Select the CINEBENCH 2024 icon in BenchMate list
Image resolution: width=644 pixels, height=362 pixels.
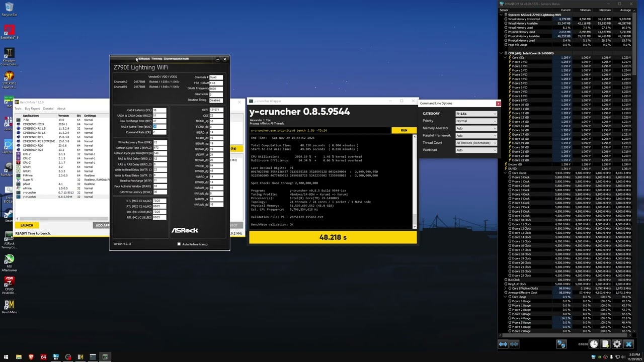pos(19,124)
